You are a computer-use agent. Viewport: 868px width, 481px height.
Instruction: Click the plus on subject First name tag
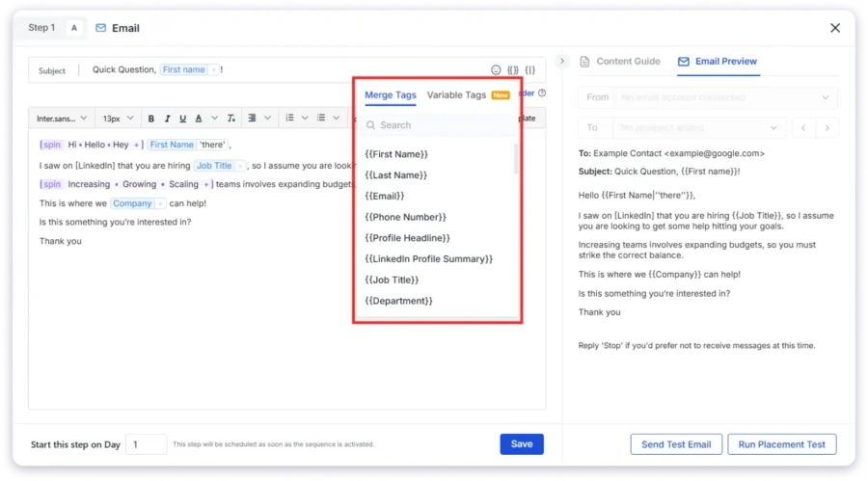[214, 69]
